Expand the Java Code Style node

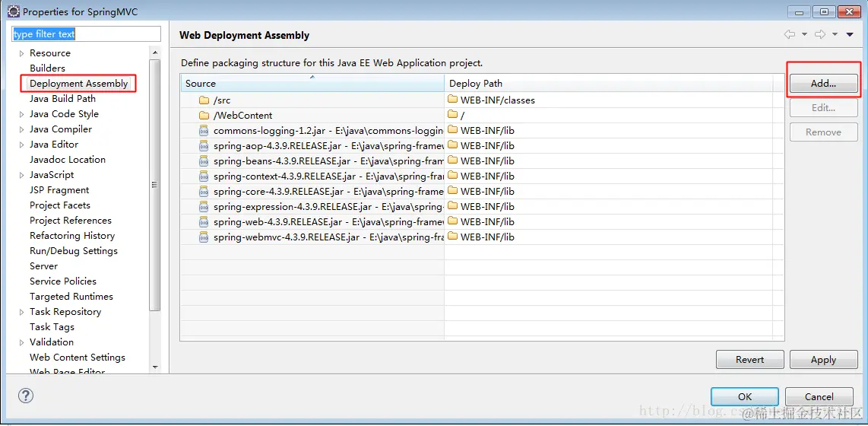point(21,115)
